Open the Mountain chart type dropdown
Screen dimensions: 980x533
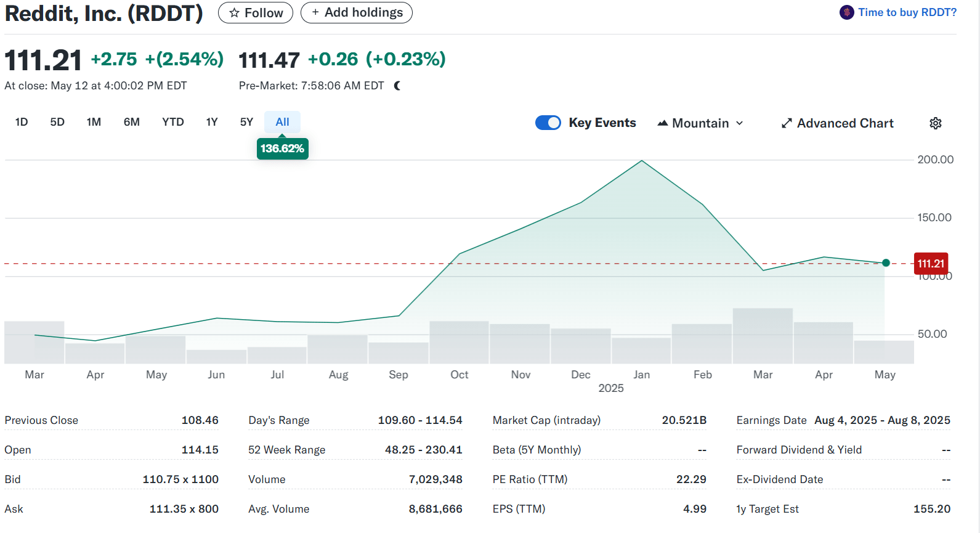click(x=700, y=123)
